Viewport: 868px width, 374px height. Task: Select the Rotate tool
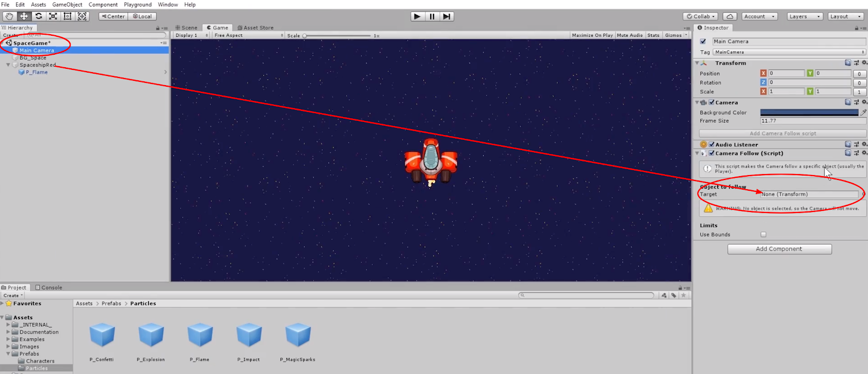click(39, 16)
